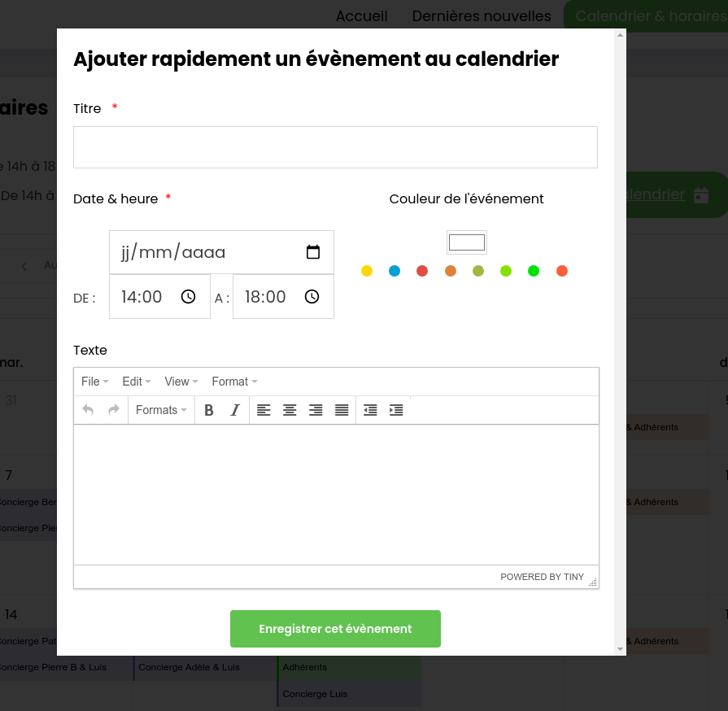
Task: Expand the Formats dropdown
Action: 161,410
